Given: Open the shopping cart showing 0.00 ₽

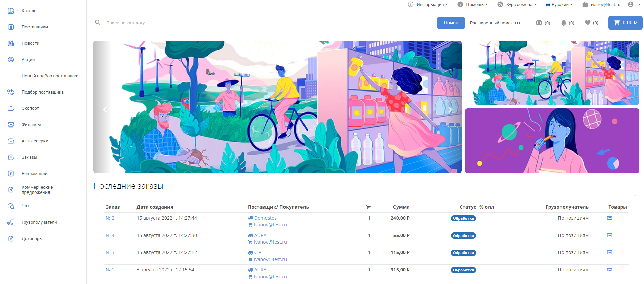Looking at the screenshot, I should point(625,23).
